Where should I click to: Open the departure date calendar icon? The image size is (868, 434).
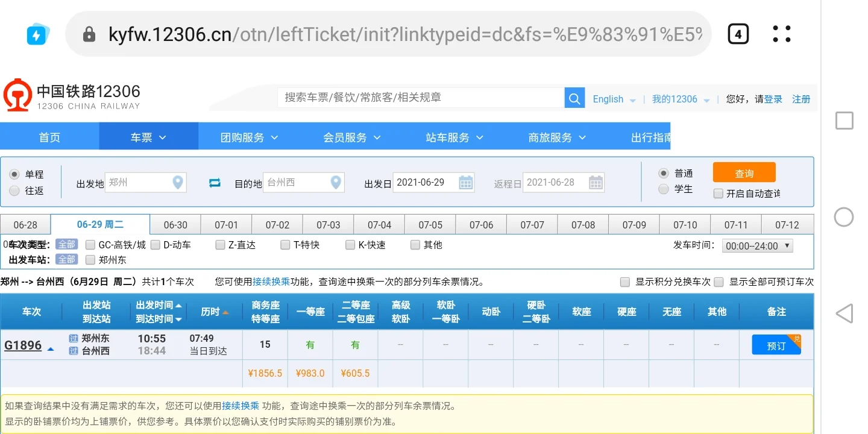[467, 182]
